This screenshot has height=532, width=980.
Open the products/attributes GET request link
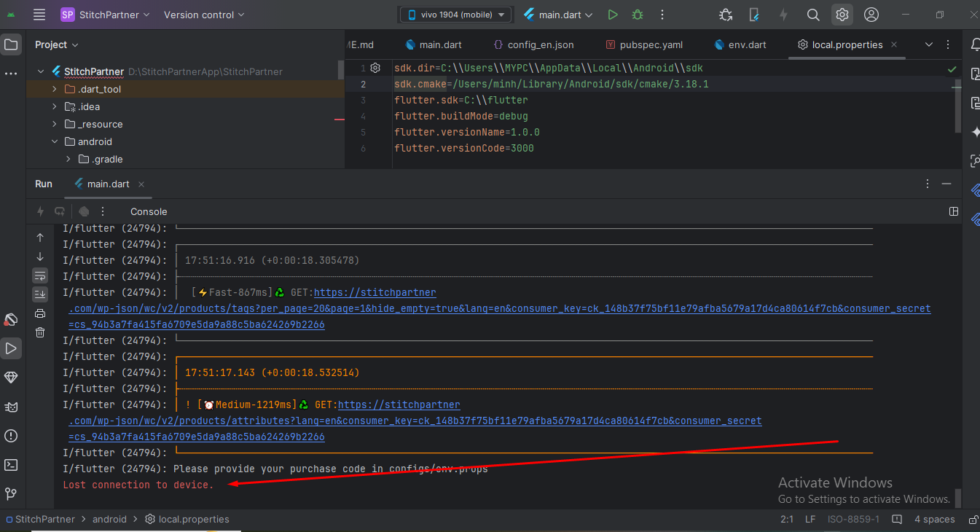point(415,420)
